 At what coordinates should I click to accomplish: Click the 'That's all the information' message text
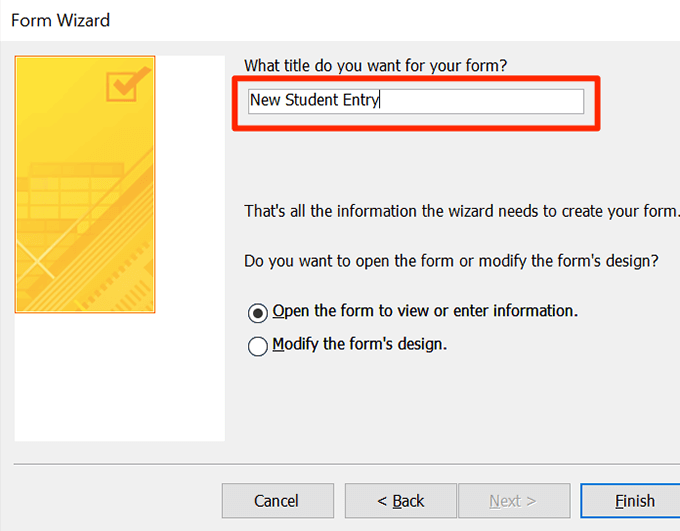pyautogui.click(x=462, y=212)
